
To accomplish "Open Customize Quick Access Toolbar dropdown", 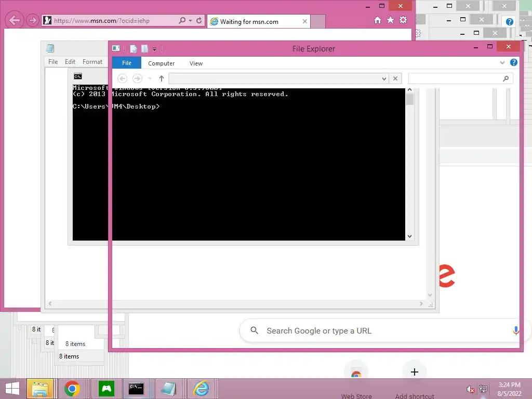I will pos(154,49).
